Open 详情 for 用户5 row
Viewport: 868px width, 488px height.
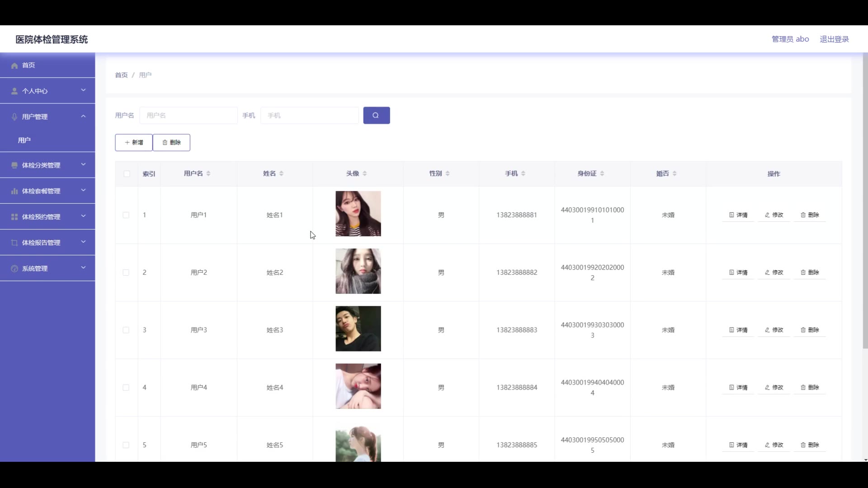[738, 445]
